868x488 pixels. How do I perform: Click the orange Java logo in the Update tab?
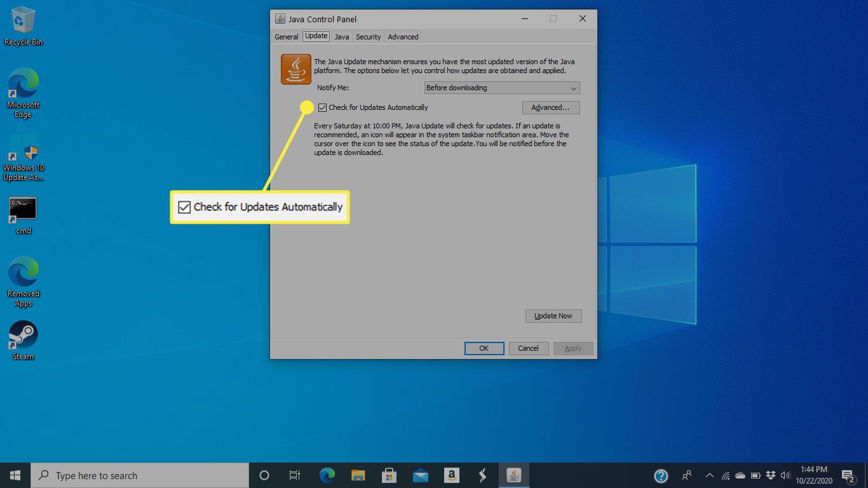295,69
